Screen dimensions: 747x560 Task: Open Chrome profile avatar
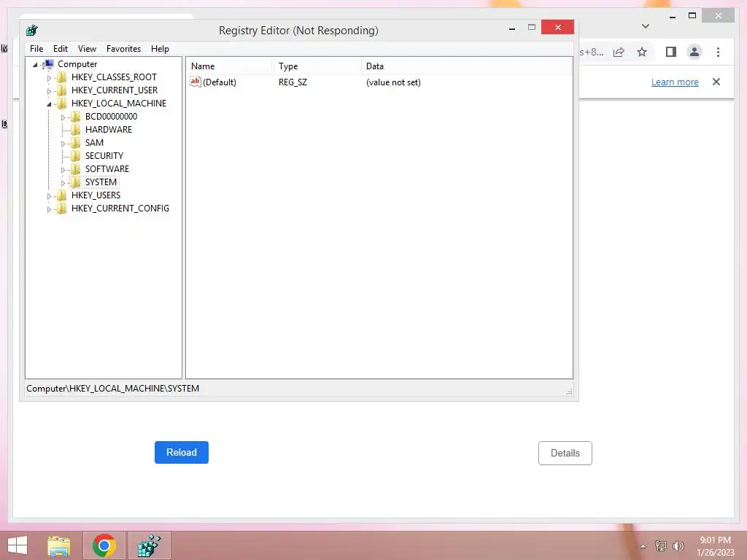[x=694, y=52]
